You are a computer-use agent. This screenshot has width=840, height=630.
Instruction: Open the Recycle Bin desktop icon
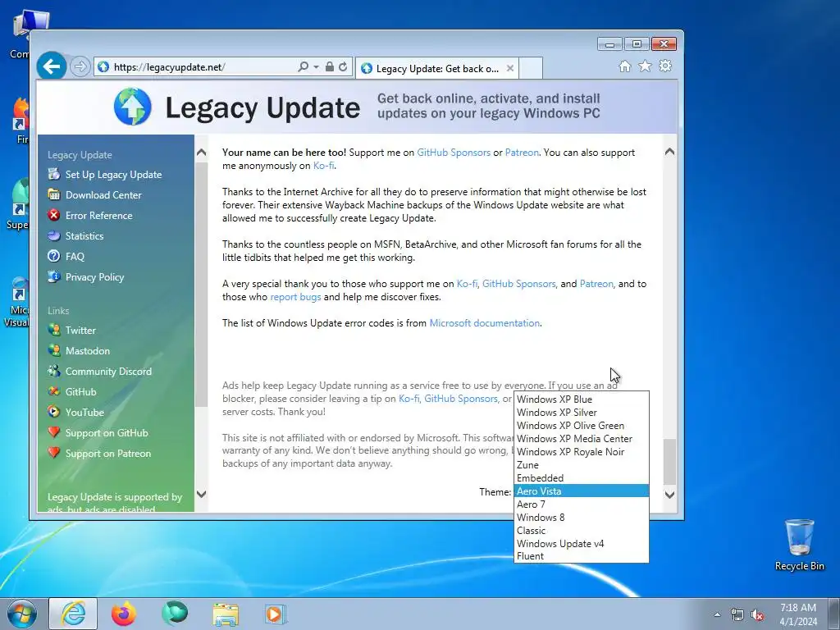(x=799, y=546)
